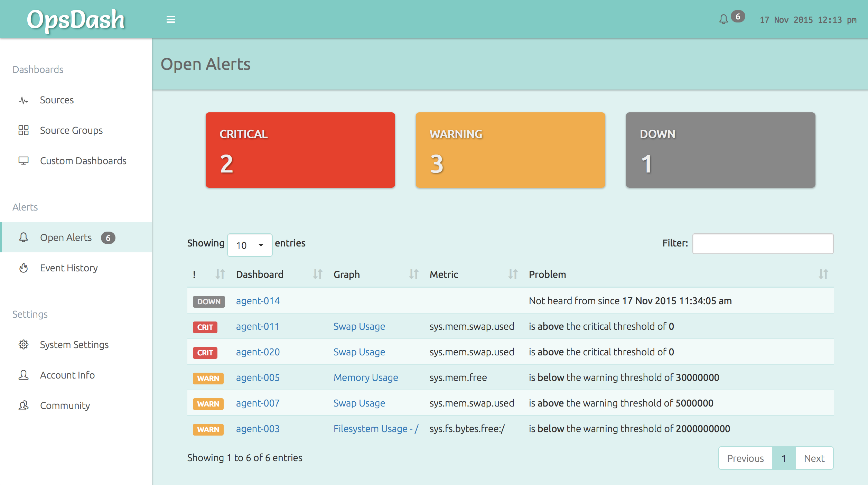Focus the Filter input field
The image size is (868, 485).
click(x=763, y=244)
